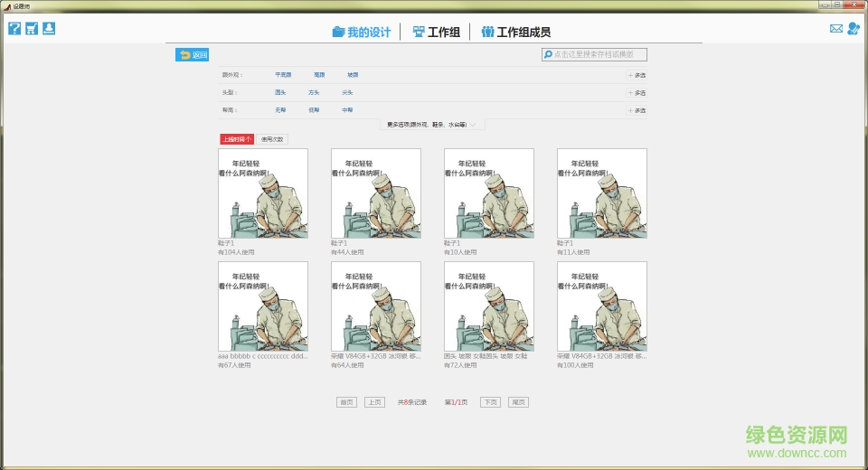Sort by 上线时间

[x=237, y=139]
